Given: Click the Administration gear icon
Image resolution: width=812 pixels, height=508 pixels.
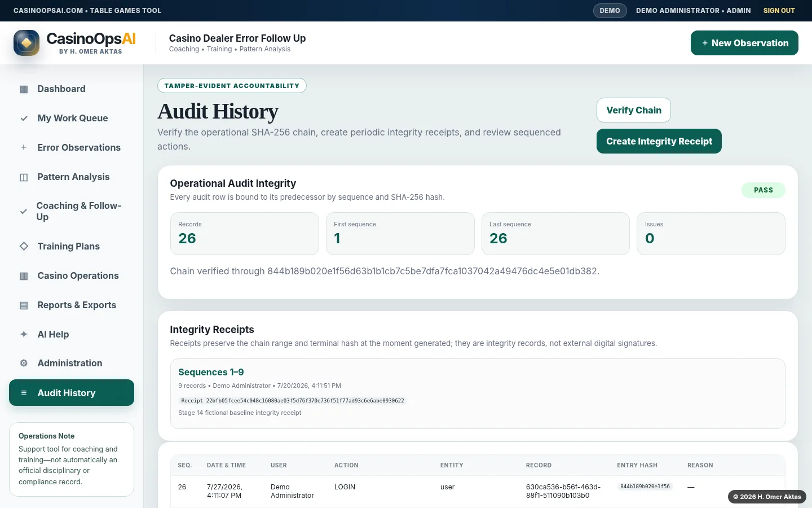Looking at the screenshot, I should [24, 364].
